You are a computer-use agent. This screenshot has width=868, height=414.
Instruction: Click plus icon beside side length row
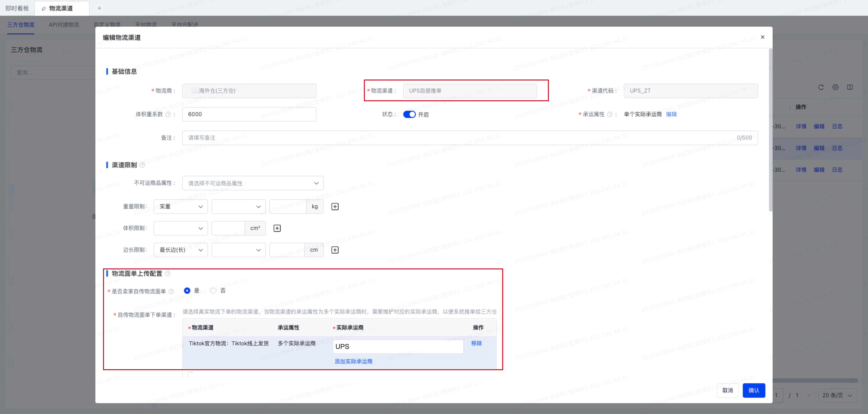(x=335, y=250)
